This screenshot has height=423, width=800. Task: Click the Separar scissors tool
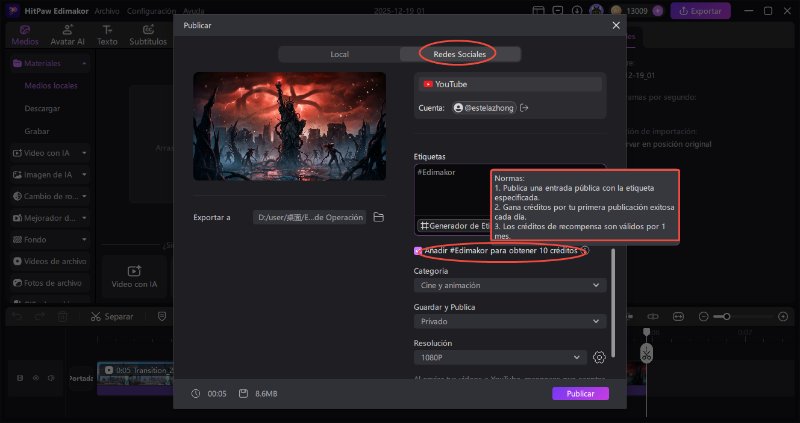pos(112,317)
